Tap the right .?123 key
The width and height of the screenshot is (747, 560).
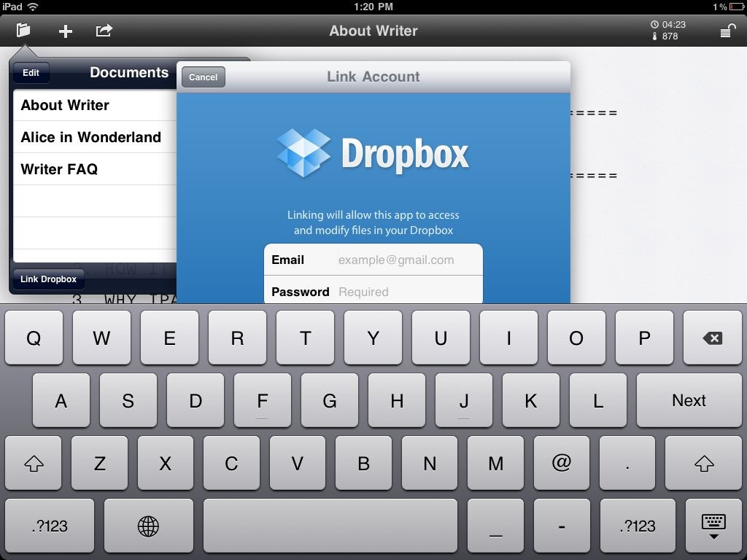[638, 526]
